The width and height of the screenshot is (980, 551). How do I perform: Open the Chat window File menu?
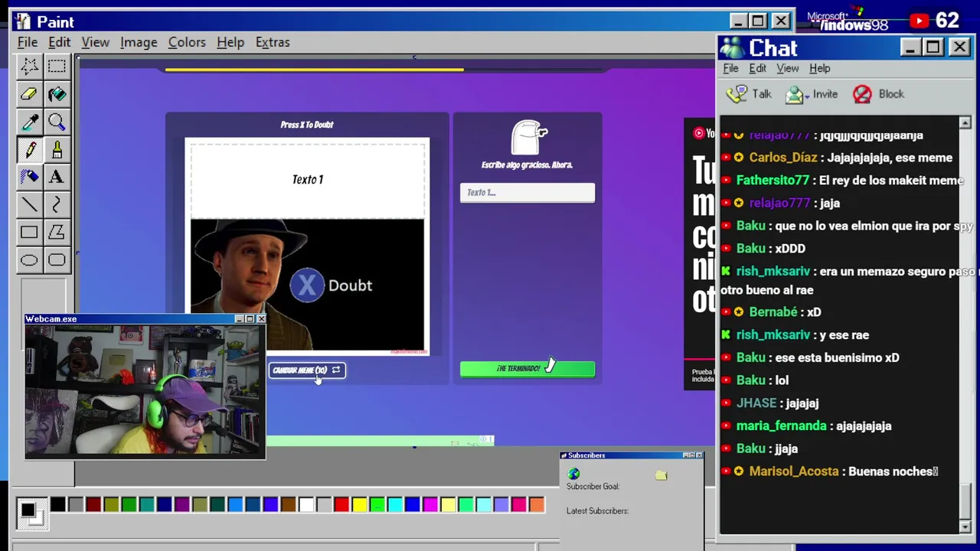[x=730, y=68]
